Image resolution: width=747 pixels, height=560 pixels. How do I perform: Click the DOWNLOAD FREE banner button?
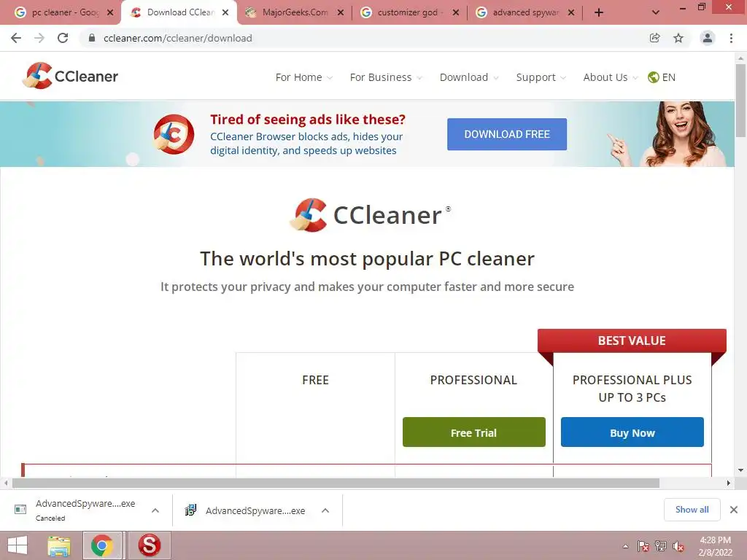[x=507, y=134]
